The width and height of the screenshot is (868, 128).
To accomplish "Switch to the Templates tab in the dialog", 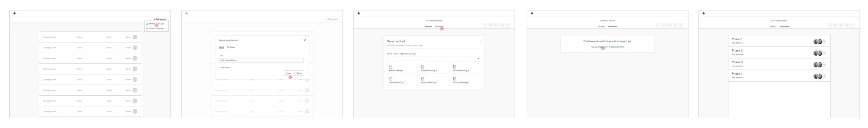I will tap(231, 47).
